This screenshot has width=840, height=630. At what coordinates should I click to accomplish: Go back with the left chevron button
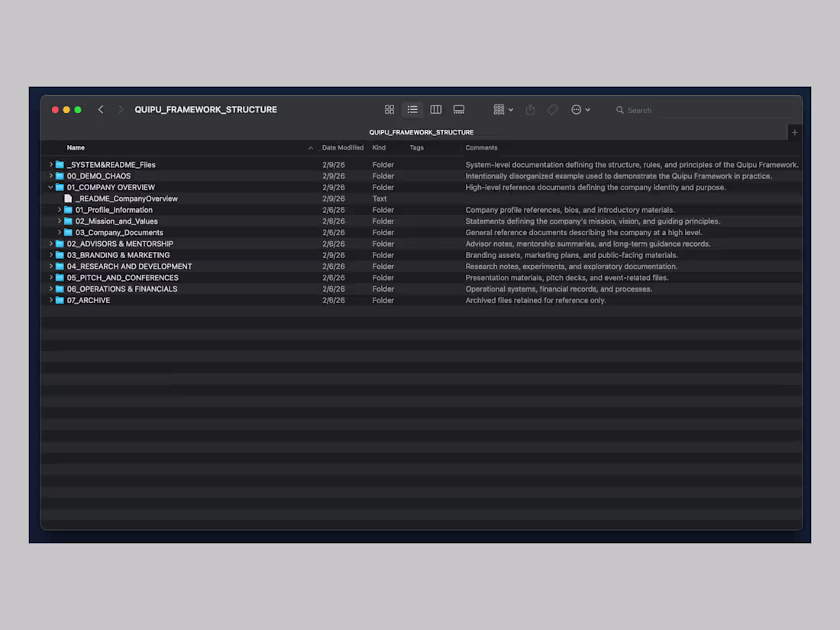[x=101, y=109]
